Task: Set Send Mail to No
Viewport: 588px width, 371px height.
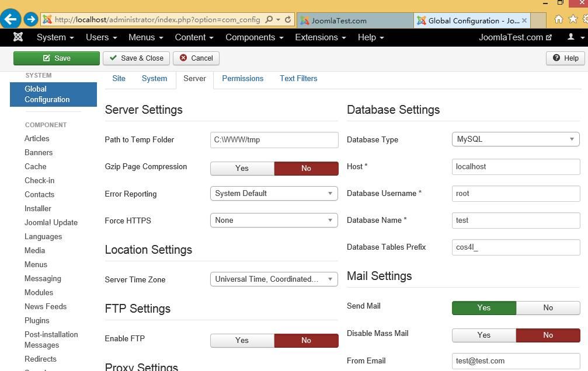Action: click(x=548, y=307)
